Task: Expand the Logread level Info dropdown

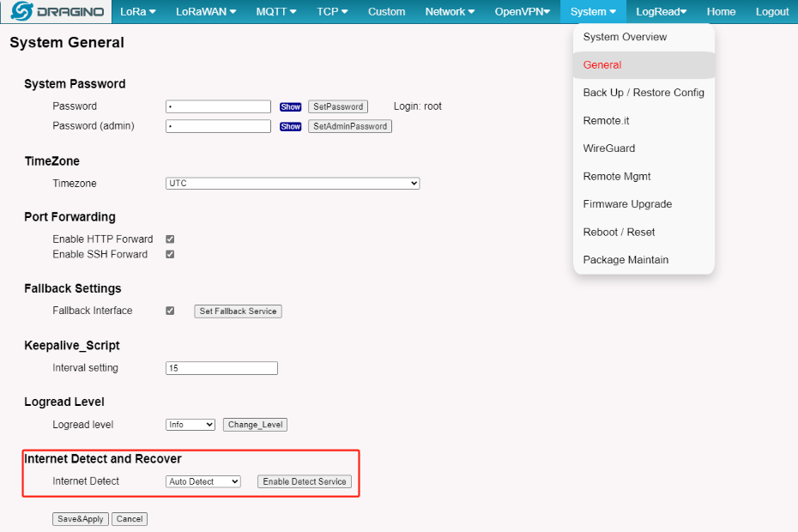Action: (x=190, y=425)
